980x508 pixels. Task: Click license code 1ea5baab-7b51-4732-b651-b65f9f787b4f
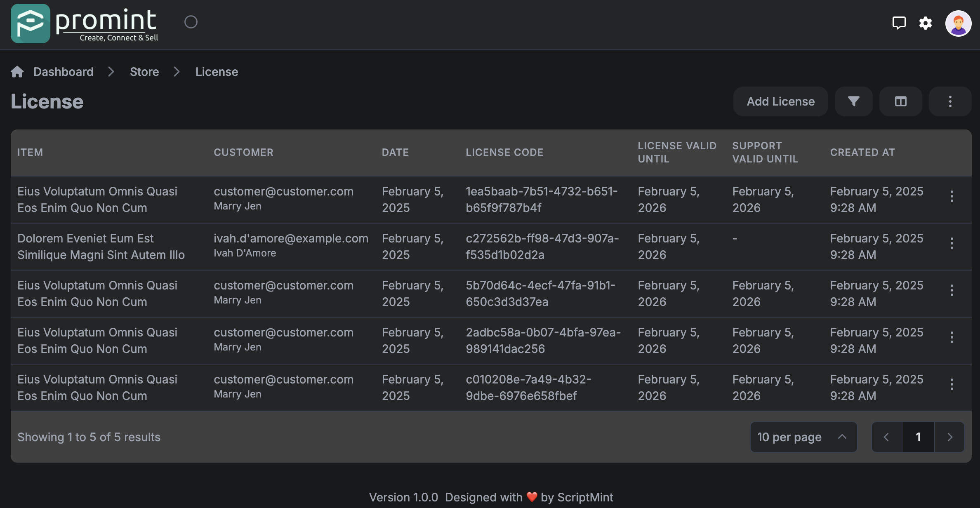tap(542, 200)
